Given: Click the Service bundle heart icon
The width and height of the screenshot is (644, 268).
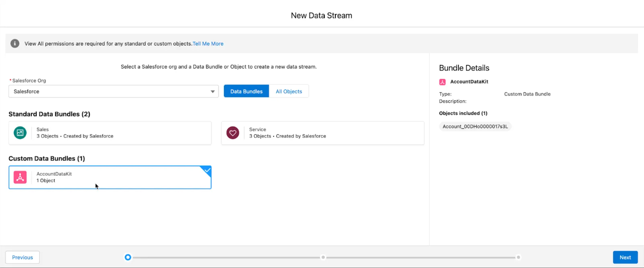Looking at the screenshot, I should pos(233,133).
